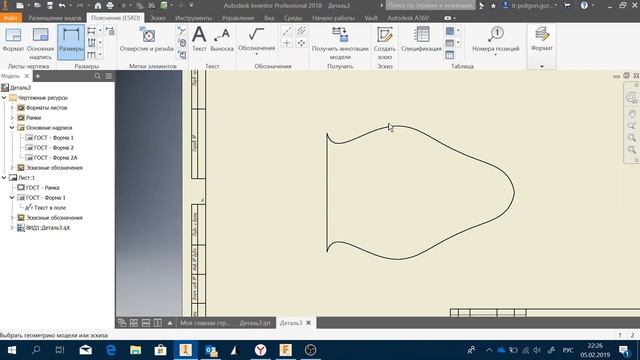Expand the Рамки tree node
Image resolution: width=640 pixels, height=360 pixels.
click(x=12, y=118)
